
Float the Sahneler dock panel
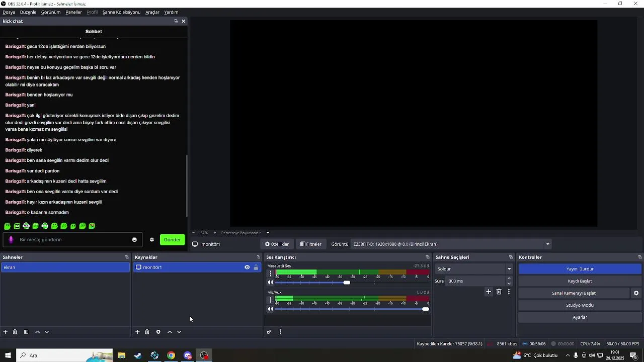127,257
